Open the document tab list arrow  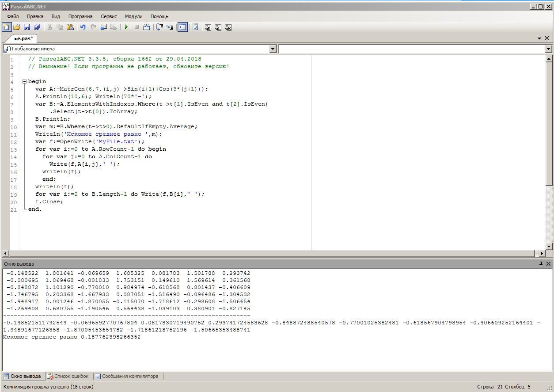539,38
